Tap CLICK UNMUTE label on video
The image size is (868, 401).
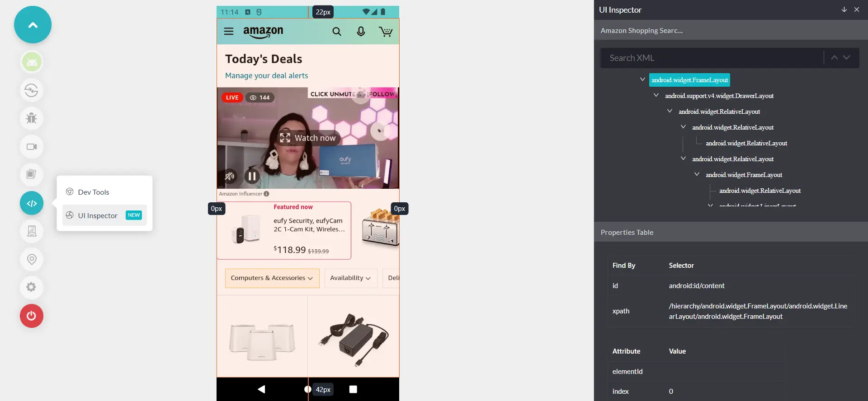click(x=333, y=94)
